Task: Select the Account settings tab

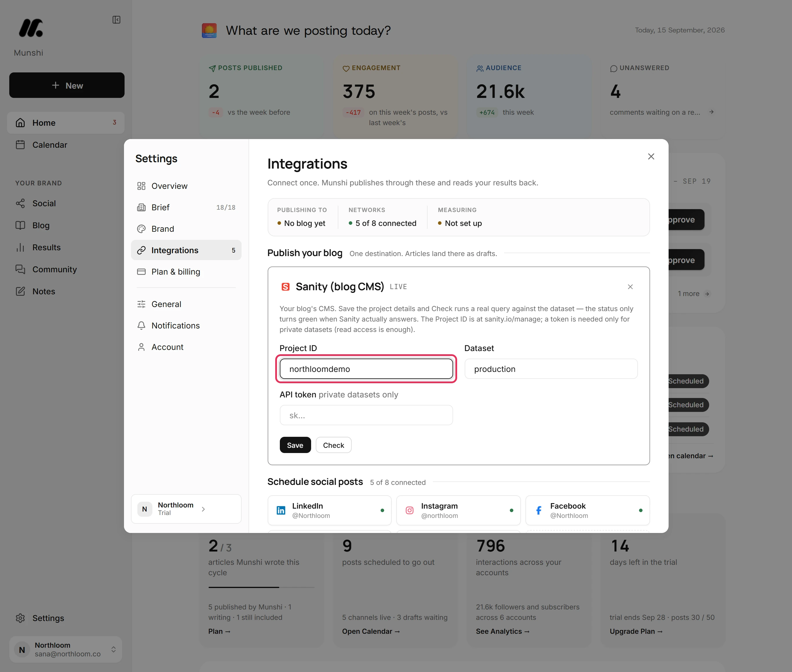Action: [186, 347]
